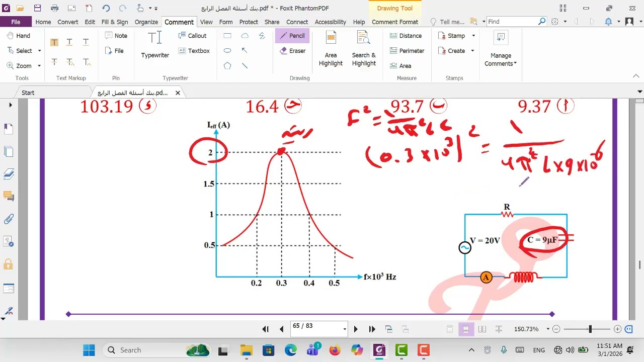The image size is (644, 362).
Task: Activate the Typewriter tool
Action: 155,45
